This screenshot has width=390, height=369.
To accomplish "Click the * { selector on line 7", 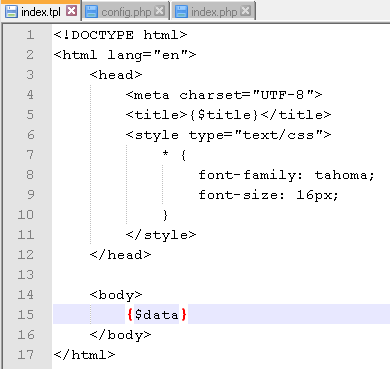I will 174,155.
